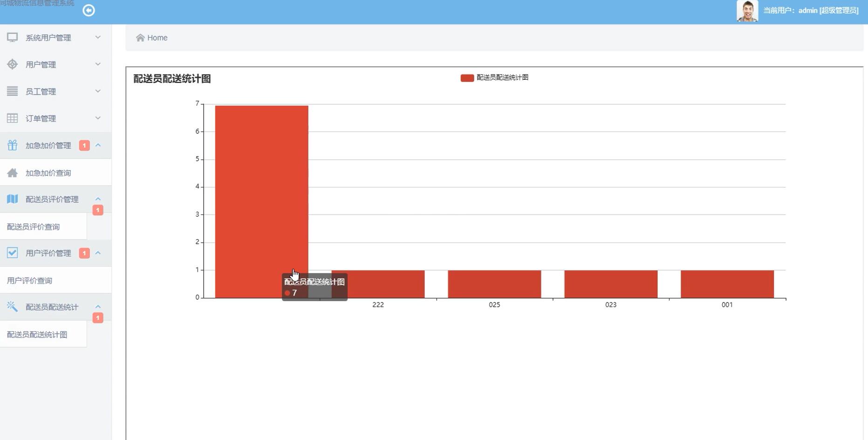Expand the 员工管理 menu chevron
This screenshot has height=440, width=868.
pyautogui.click(x=98, y=91)
